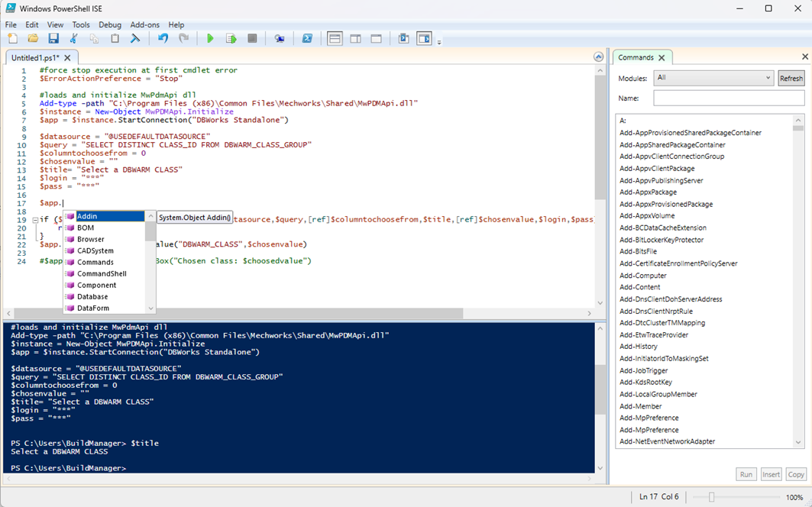Select the Commands tab
Viewport: 812px width, 507px height.
[x=636, y=57]
